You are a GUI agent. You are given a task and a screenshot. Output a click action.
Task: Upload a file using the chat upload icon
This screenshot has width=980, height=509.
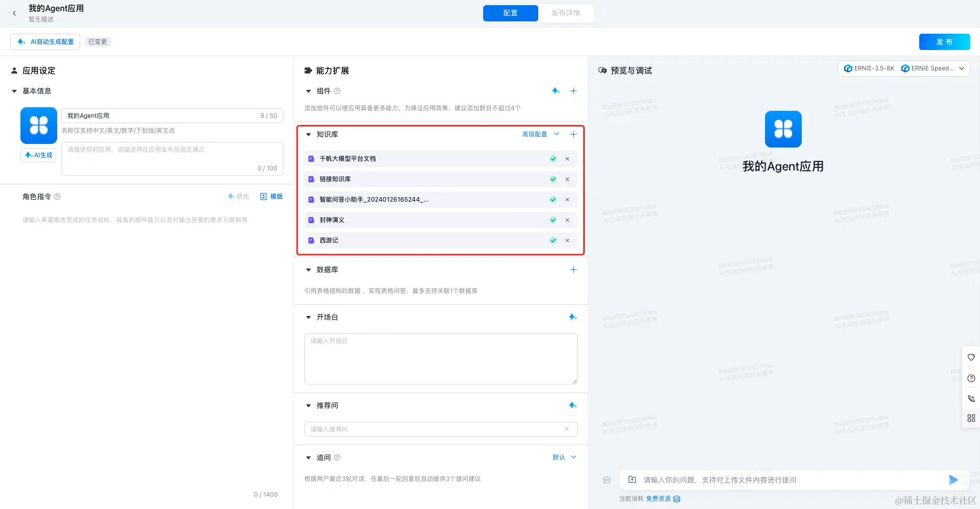pos(632,479)
